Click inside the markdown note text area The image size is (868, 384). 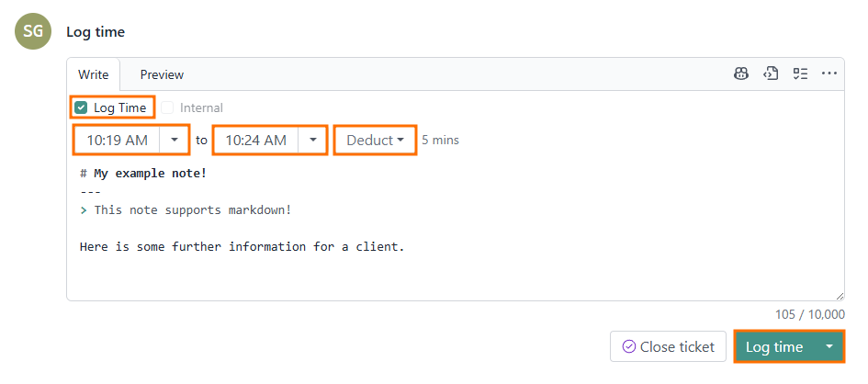[x=455, y=266]
